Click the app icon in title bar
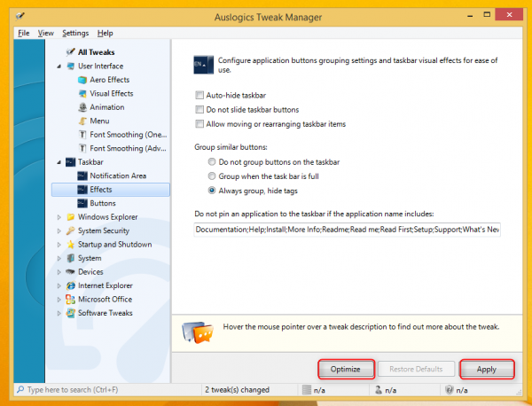The height and width of the screenshot is (406, 532). click(x=20, y=16)
